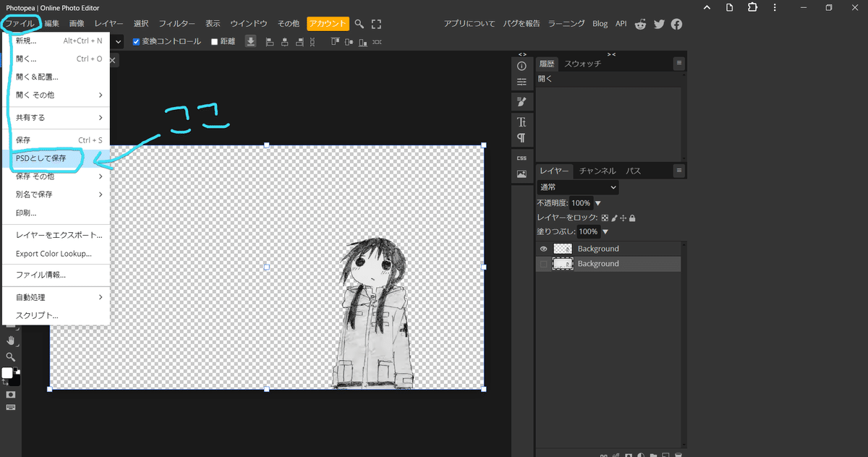Toggle lock all padlock icon
Image resolution: width=868 pixels, height=457 pixels.
coord(632,218)
